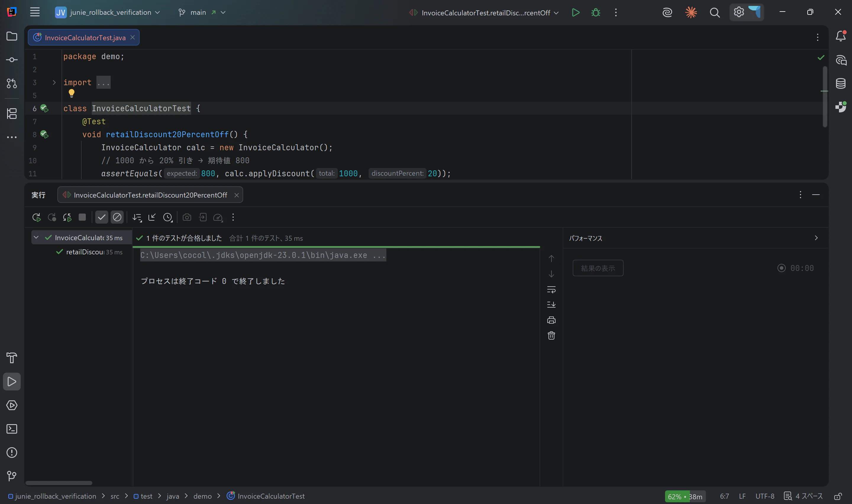The width and height of the screenshot is (852, 504).
Task: Rerun failed tests
Action: tap(52, 217)
